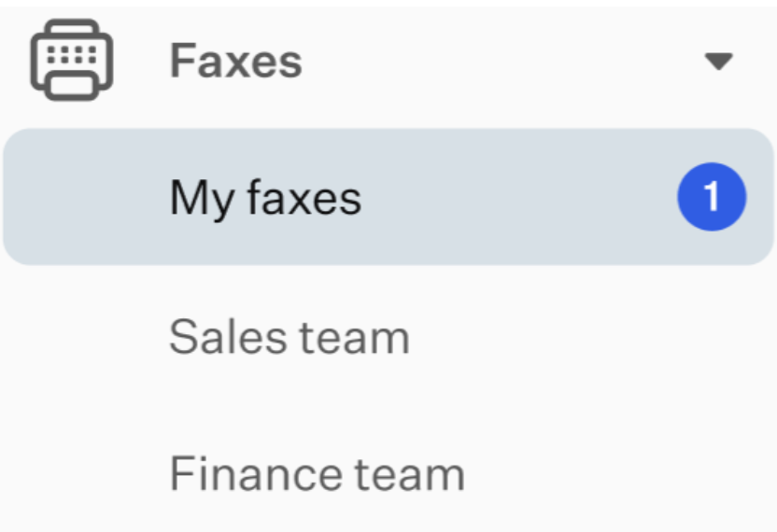Switch to Sales team fax list
Screen dimensions: 777x532
[290, 337]
